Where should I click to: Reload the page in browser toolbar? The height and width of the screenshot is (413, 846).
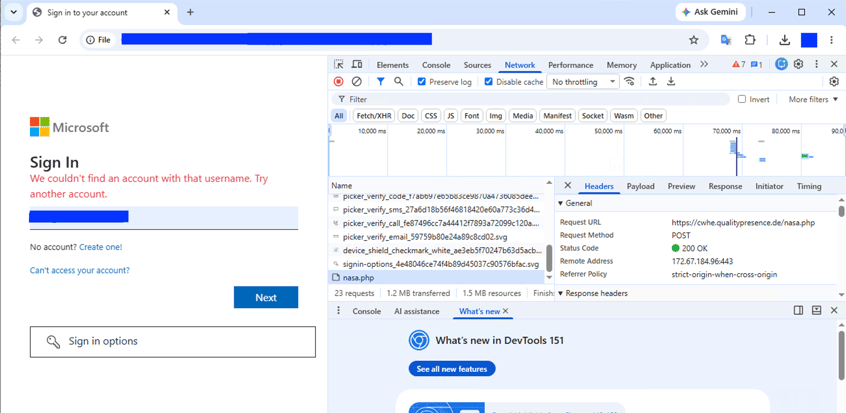(x=62, y=40)
